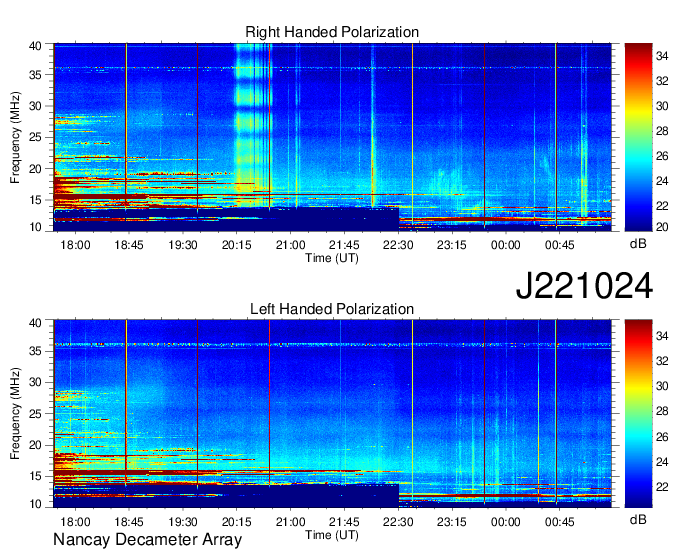680x552 pixels.
Task: Click 32 dB value on left-handed colorbar
Action: (662, 361)
